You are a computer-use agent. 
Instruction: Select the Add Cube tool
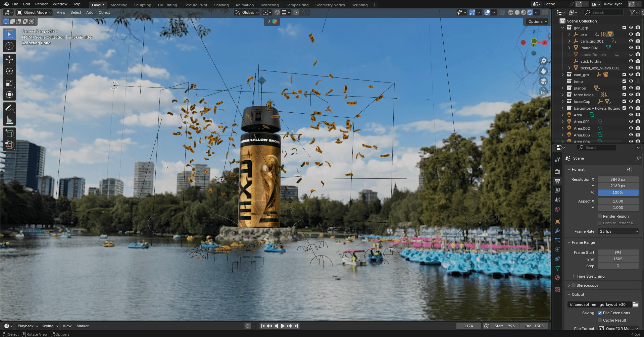(9, 133)
